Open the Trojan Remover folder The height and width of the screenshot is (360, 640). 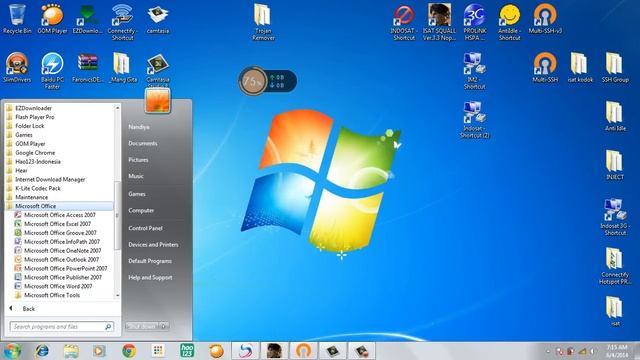(263, 22)
